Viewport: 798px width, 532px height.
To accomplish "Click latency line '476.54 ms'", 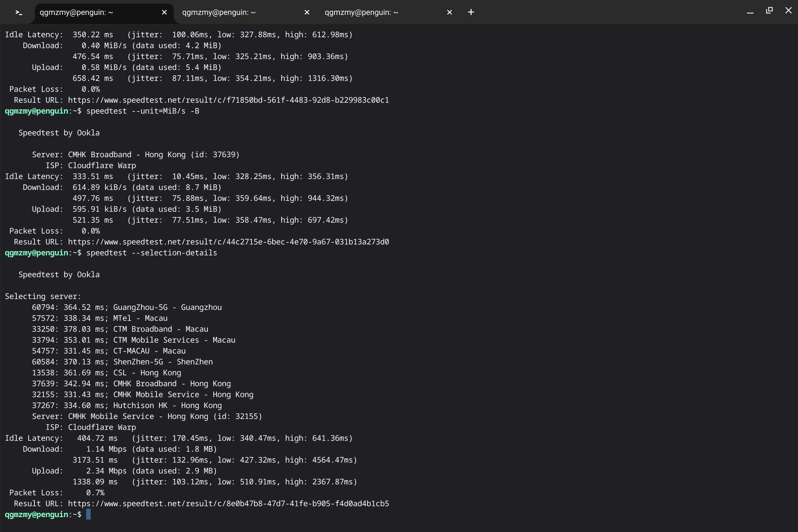I will [x=210, y=56].
